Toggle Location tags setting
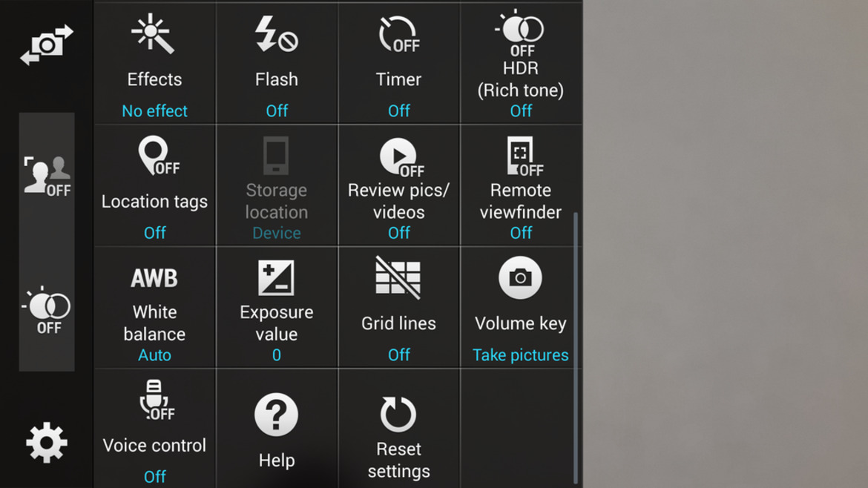This screenshot has width=868, height=488. pos(154,185)
